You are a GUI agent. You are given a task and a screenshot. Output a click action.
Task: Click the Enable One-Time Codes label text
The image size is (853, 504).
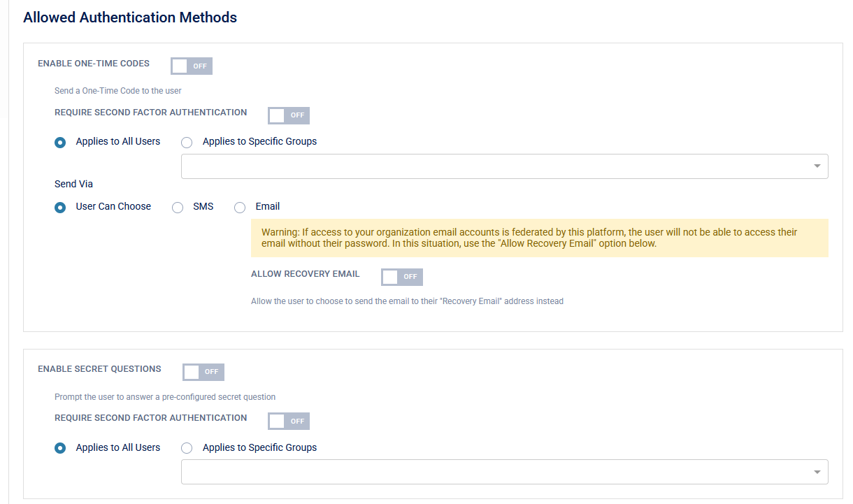(94, 64)
